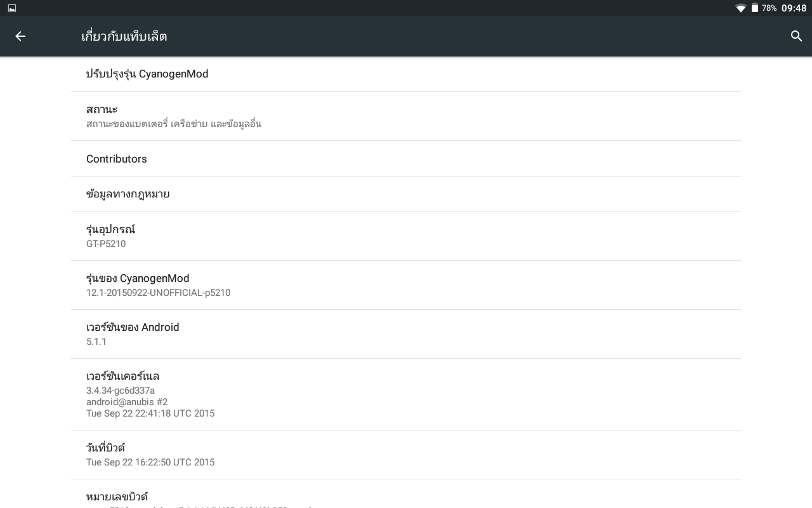Tap the kernel version row
The height and width of the screenshot is (508, 812).
[406, 394]
